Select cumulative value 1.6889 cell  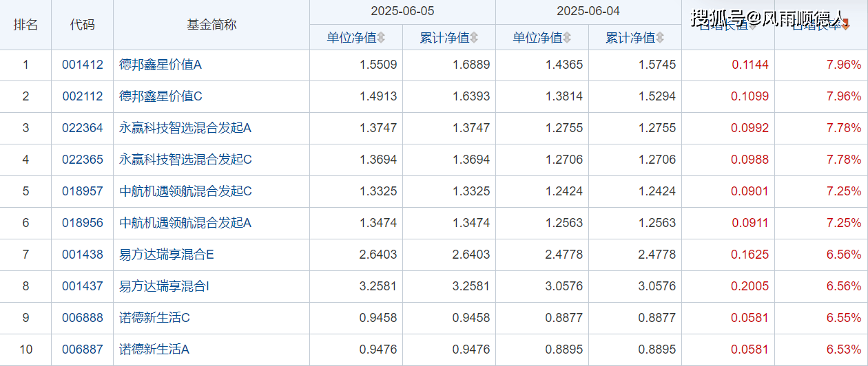(x=471, y=65)
